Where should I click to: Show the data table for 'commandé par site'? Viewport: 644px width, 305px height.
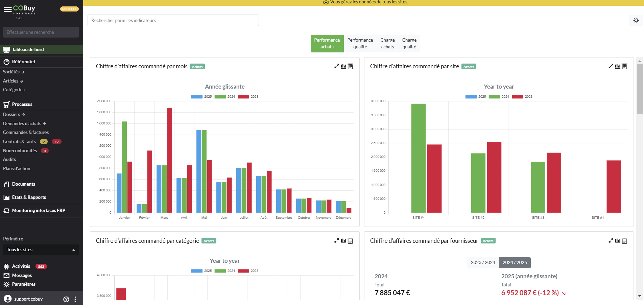click(x=625, y=66)
